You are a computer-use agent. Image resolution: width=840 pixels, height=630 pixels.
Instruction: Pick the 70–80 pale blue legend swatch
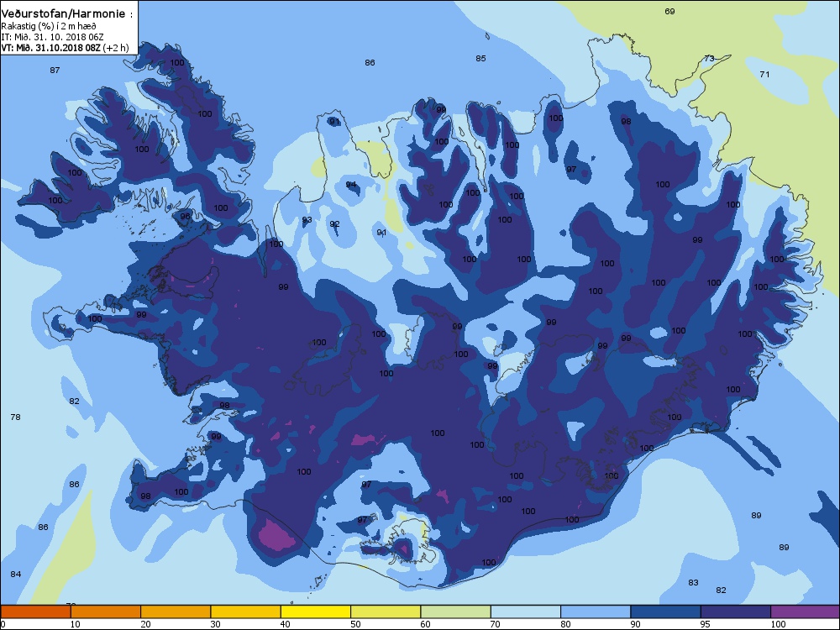click(x=526, y=612)
